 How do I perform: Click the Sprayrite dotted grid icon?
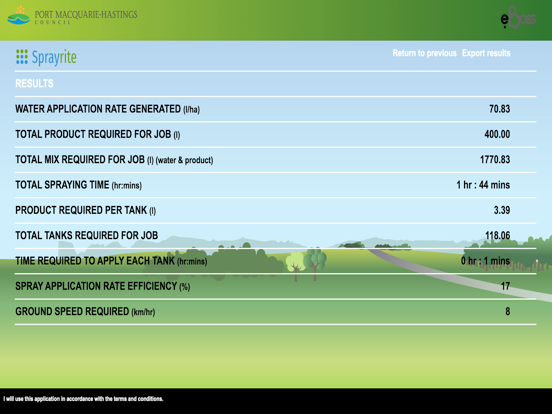22,57
